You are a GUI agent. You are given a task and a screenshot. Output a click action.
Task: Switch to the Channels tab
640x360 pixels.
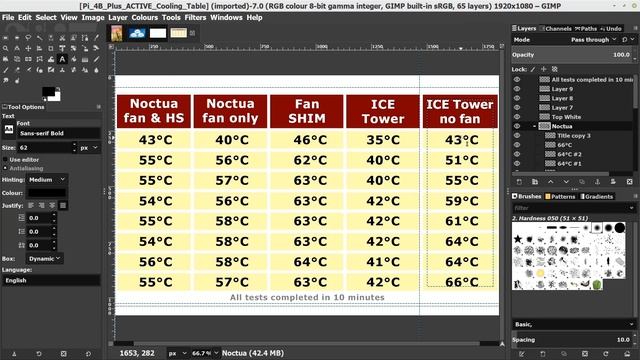point(556,29)
